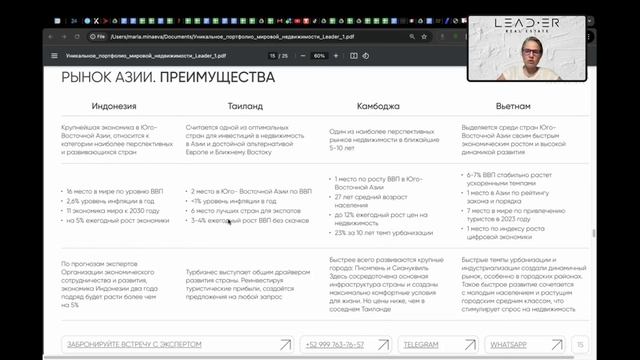Click the PDF file name in viewer toolbar

click(146, 56)
